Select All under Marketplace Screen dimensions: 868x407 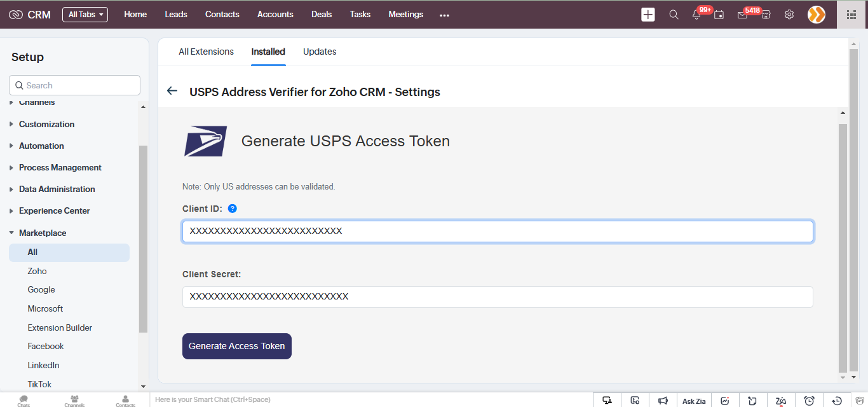coord(69,252)
